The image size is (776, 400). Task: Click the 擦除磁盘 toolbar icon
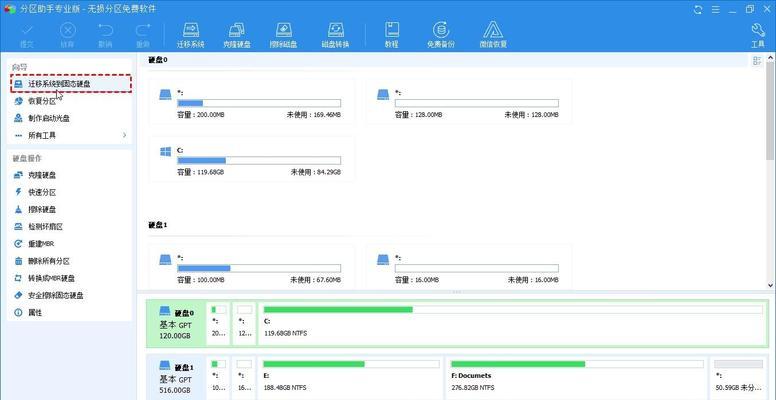(286, 35)
